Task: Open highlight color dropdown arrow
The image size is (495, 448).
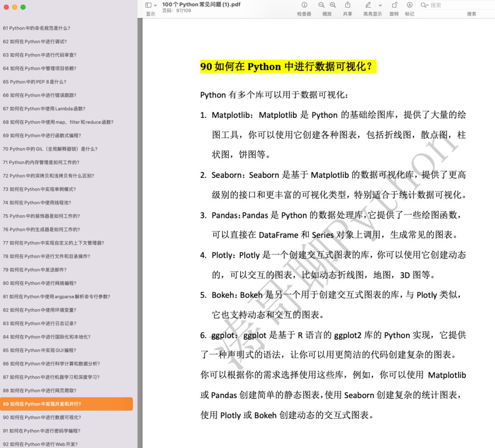Action: pos(380,5)
